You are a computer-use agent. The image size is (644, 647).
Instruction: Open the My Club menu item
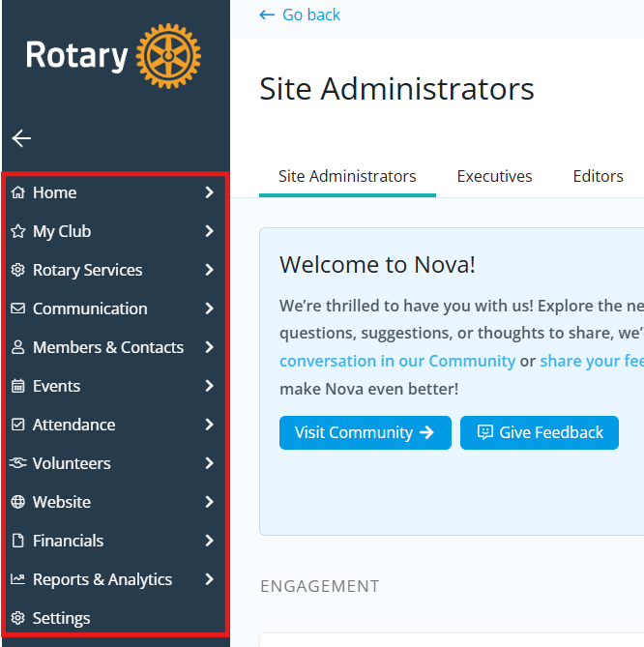(x=115, y=231)
